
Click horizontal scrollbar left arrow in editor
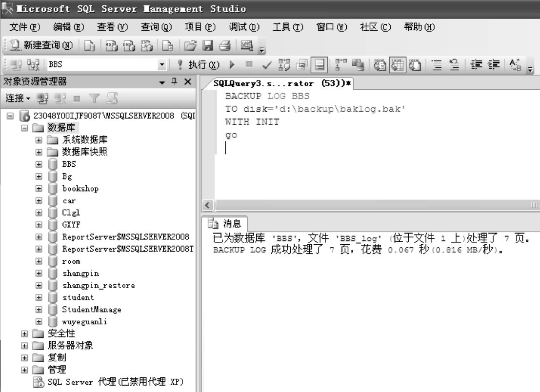pos(207,205)
